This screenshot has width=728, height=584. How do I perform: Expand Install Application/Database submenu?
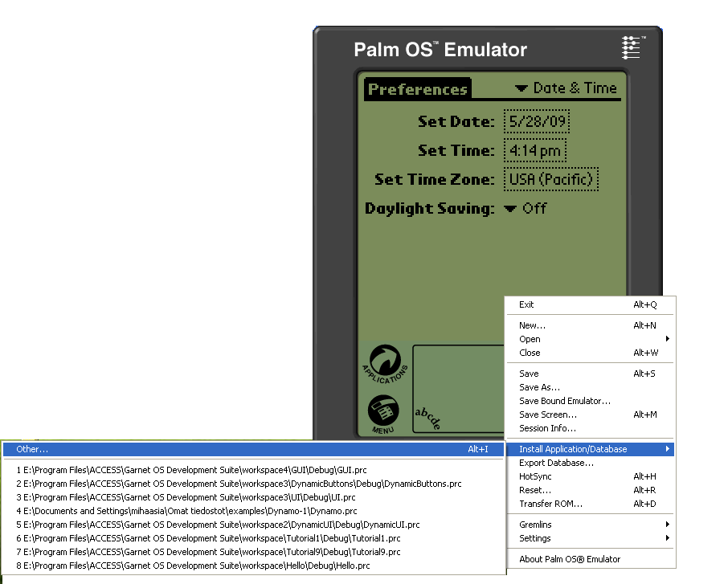[x=590, y=449]
